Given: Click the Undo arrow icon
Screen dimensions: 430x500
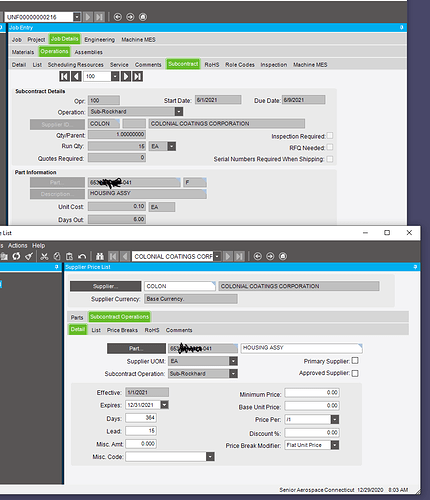Looking at the screenshot, I should click(82, 256).
